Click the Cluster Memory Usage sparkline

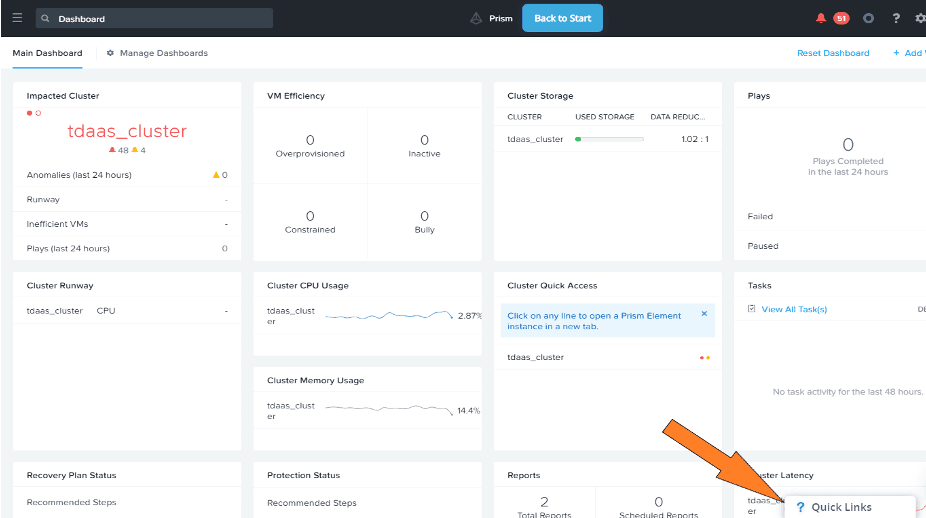coord(389,409)
